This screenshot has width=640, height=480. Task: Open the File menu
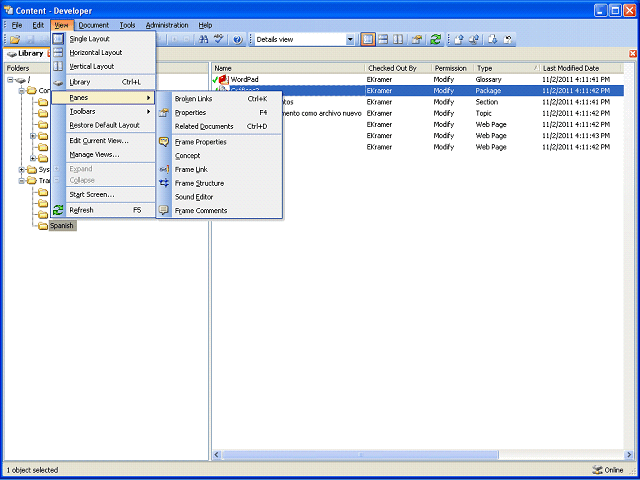pyautogui.click(x=17, y=25)
